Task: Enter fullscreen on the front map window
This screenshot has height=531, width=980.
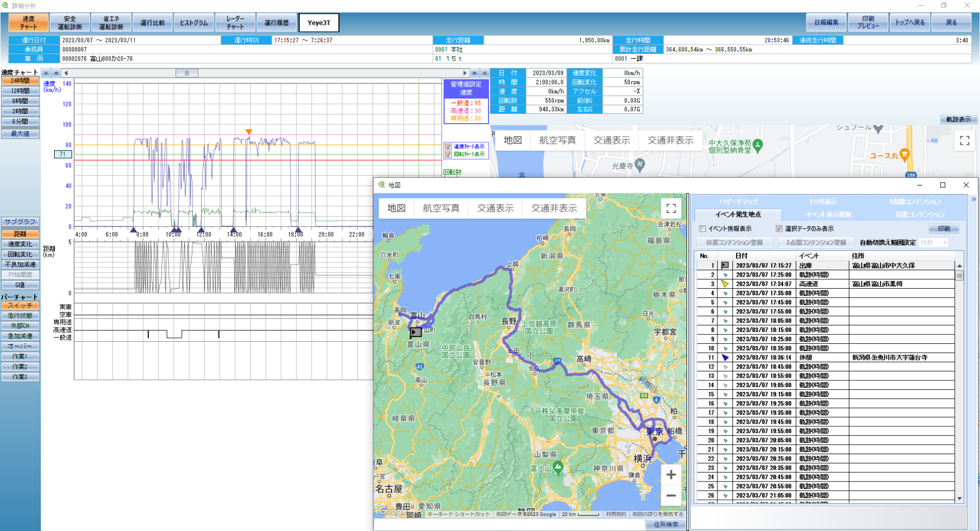Action: 671,208
